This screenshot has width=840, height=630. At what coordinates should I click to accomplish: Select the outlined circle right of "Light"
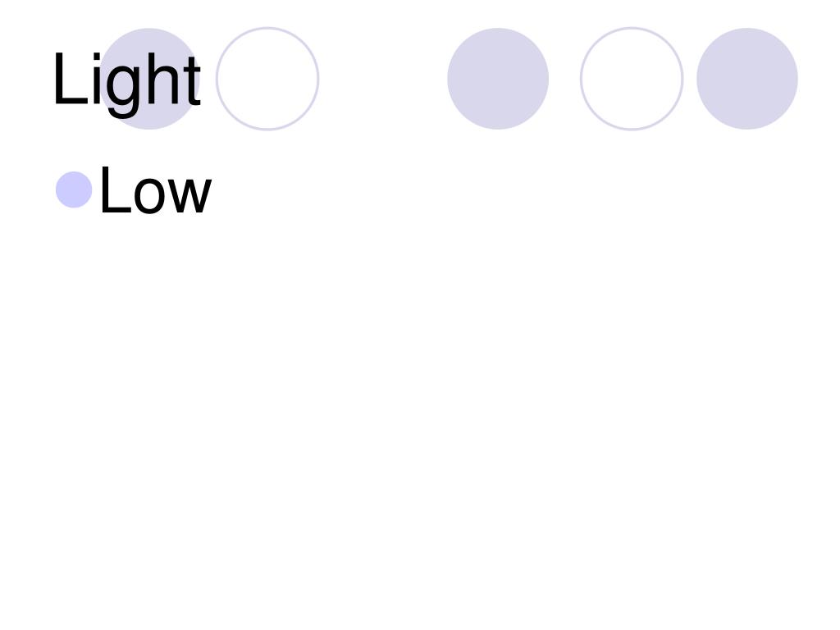coord(267,79)
